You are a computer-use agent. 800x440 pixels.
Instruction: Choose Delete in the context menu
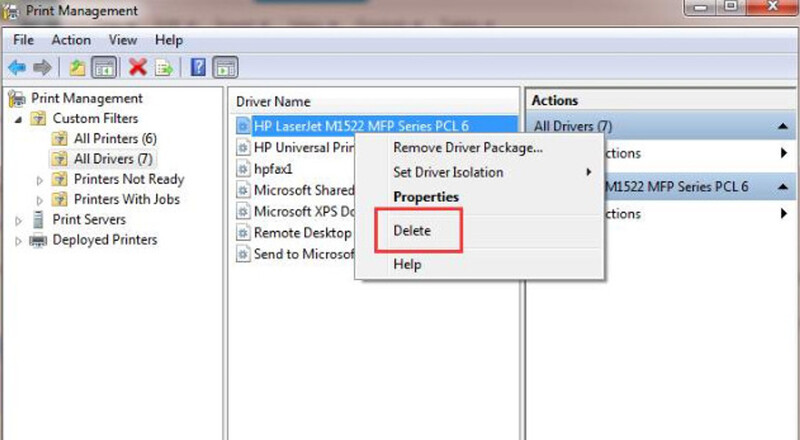480,231
